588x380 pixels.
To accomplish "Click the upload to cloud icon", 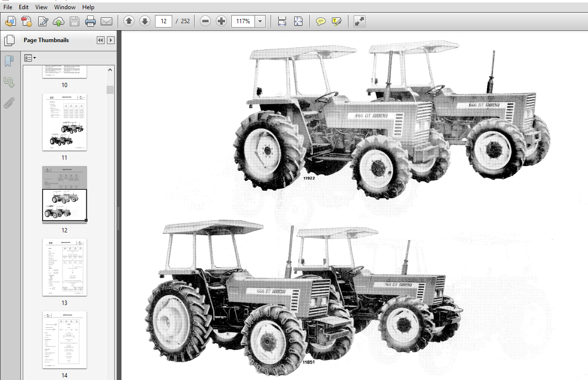I will [x=59, y=21].
